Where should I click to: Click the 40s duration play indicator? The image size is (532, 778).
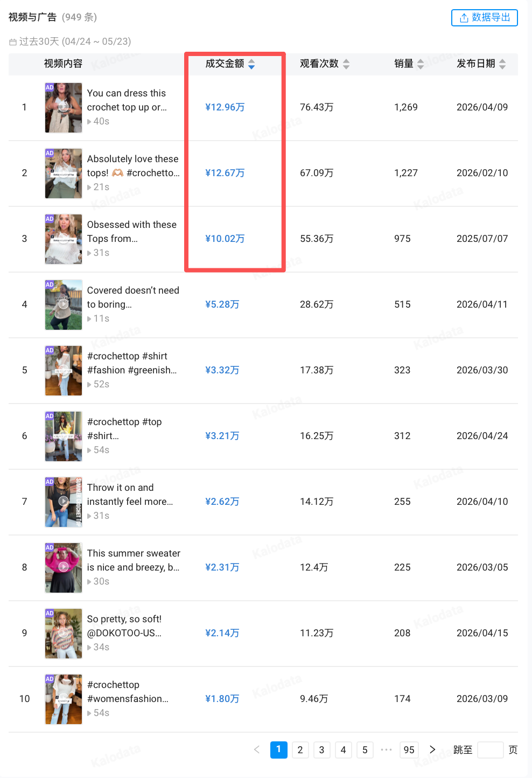(x=99, y=122)
